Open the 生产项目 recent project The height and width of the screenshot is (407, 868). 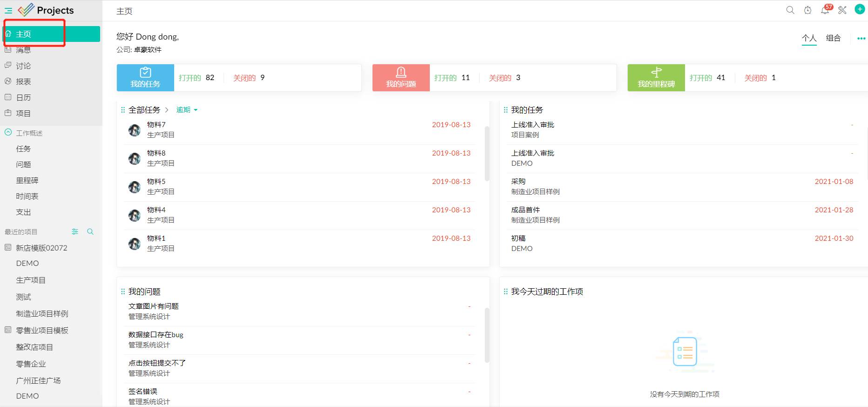click(31, 280)
